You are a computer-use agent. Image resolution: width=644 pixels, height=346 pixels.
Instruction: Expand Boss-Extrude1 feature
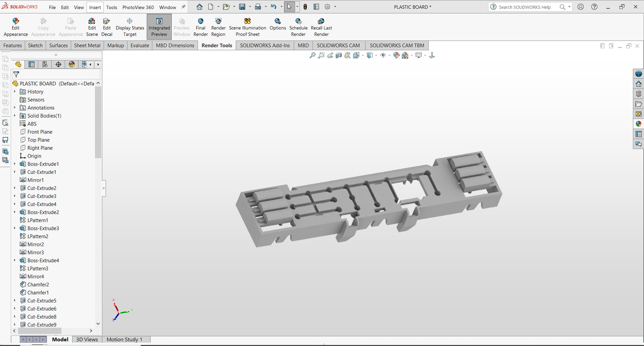click(15, 164)
